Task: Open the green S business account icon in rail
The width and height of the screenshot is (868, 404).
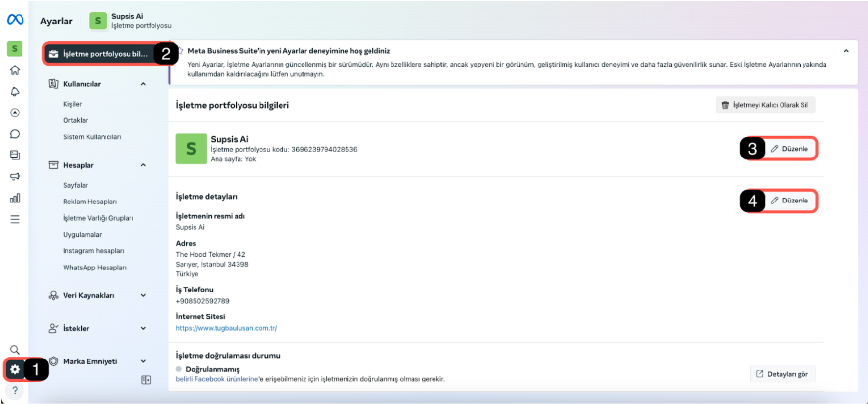Action: tap(15, 48)
